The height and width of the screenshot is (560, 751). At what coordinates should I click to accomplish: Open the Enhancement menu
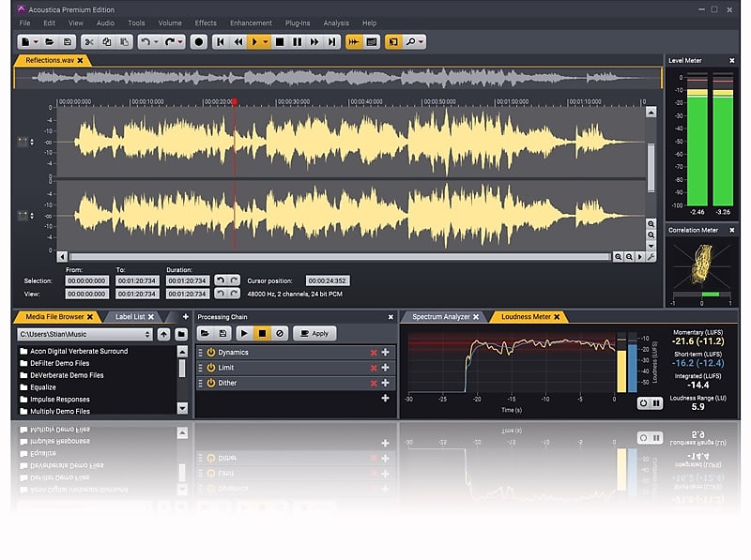[251, 23]
